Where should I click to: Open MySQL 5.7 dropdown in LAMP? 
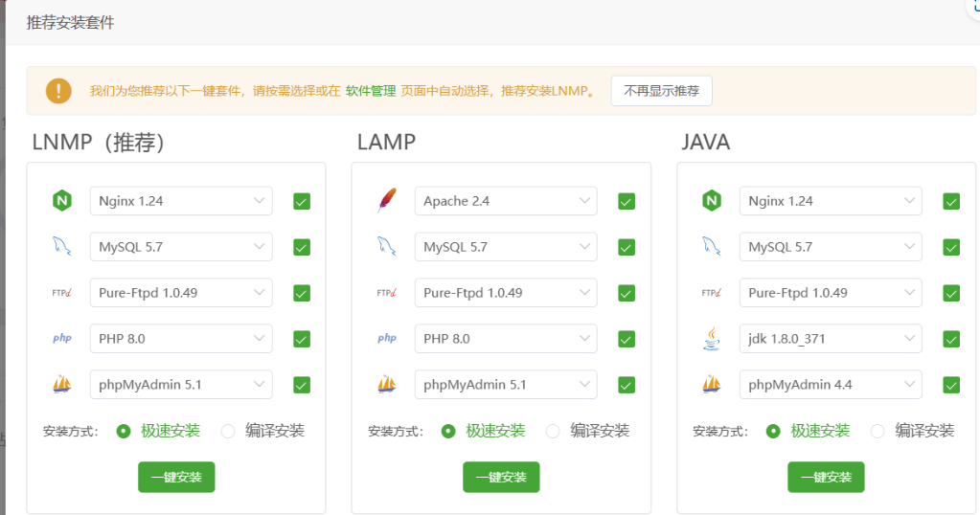[506, 247]
